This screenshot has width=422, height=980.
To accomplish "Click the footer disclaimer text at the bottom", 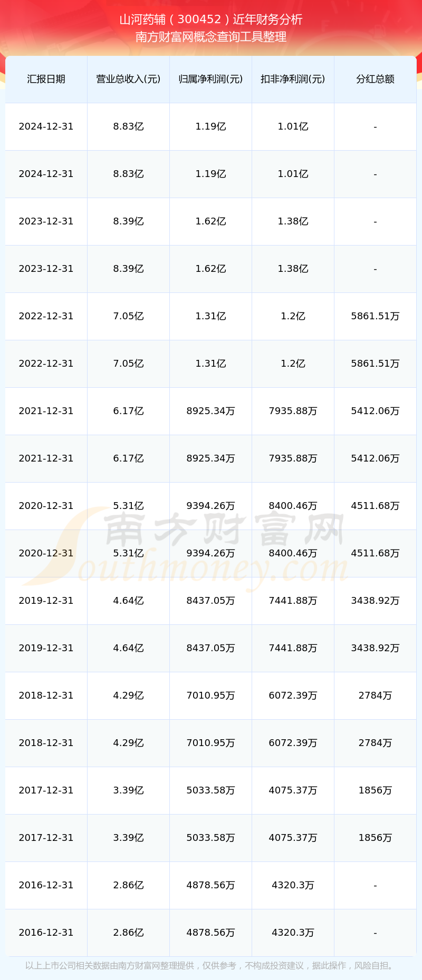I will click(x=210, y=966).
